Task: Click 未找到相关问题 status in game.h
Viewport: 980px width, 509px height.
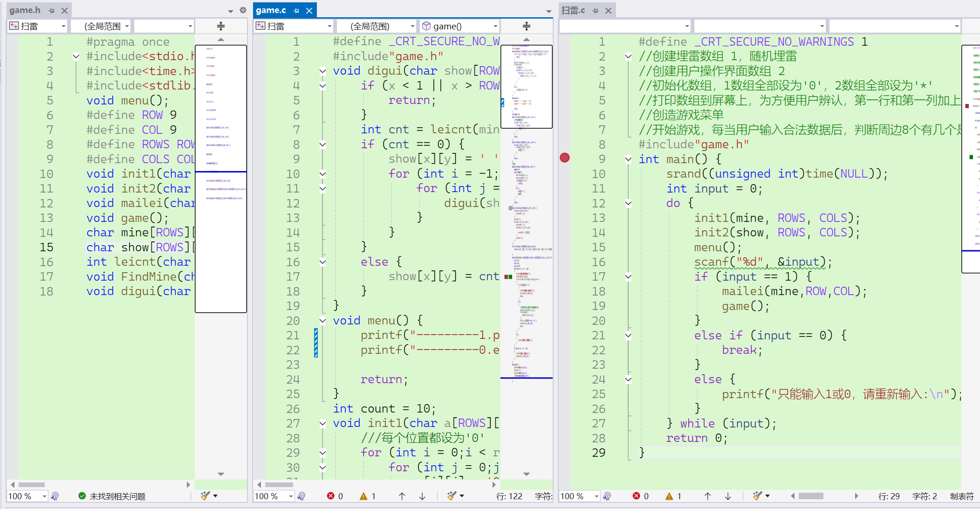Action: click(117, 496)
